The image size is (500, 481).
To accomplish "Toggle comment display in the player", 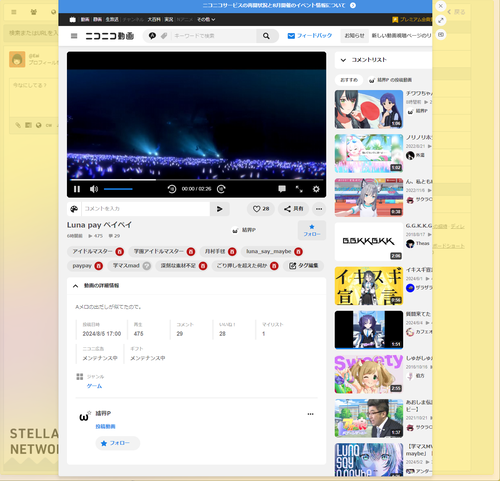I will click(282, 189).
